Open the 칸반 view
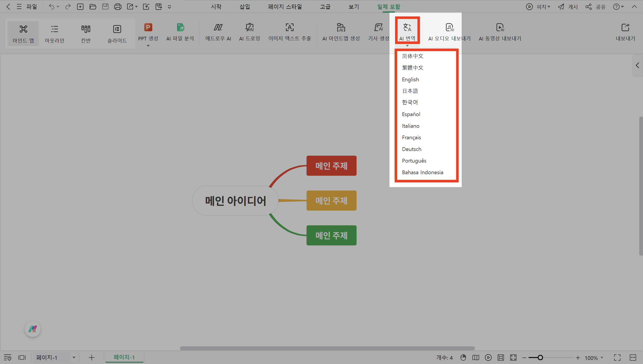643x364 pixels. click(x=86, y=33)
